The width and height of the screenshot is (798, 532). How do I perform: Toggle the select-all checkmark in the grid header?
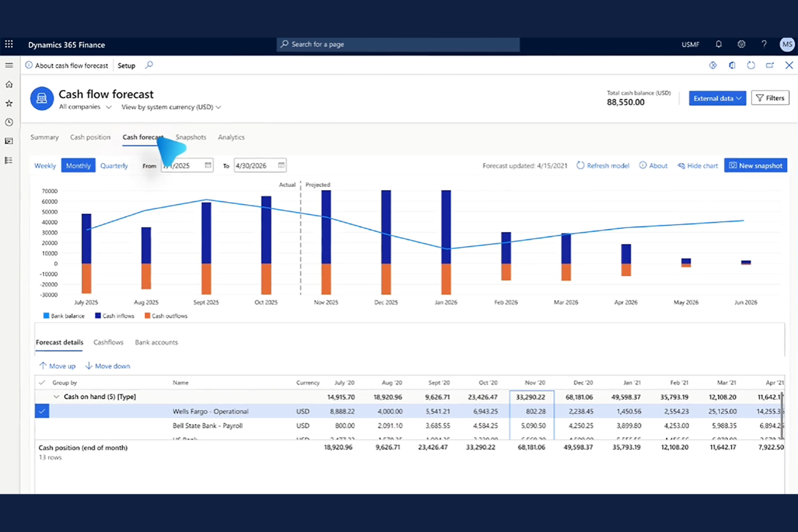(42, 383)
